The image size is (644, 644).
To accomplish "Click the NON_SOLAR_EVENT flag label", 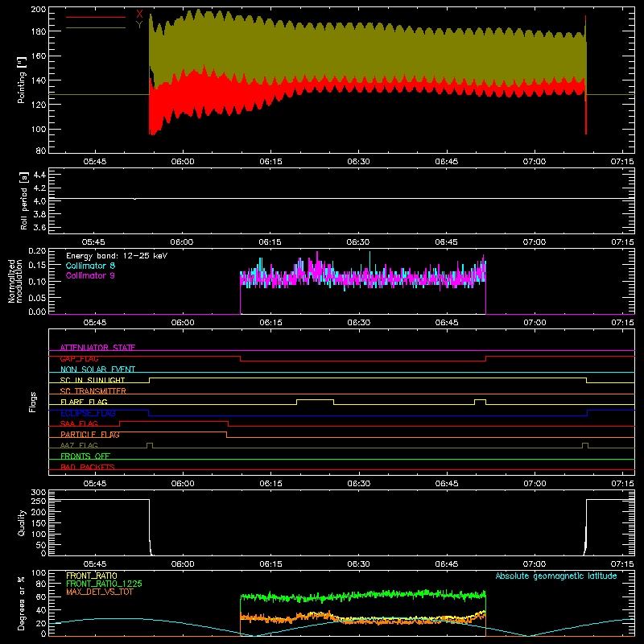I will (x=97, y=369).
